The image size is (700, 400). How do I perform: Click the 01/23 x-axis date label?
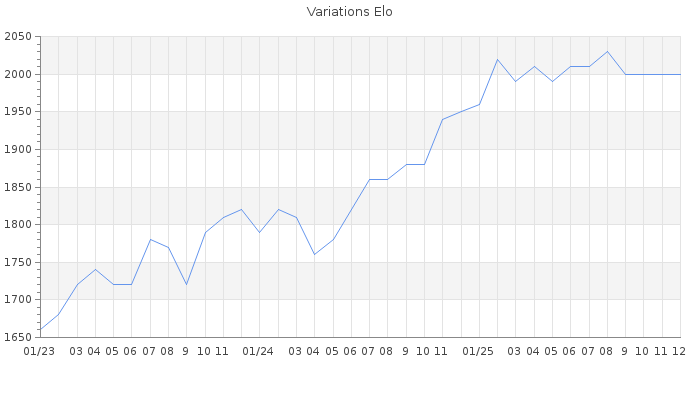click(x=40, y=352)
